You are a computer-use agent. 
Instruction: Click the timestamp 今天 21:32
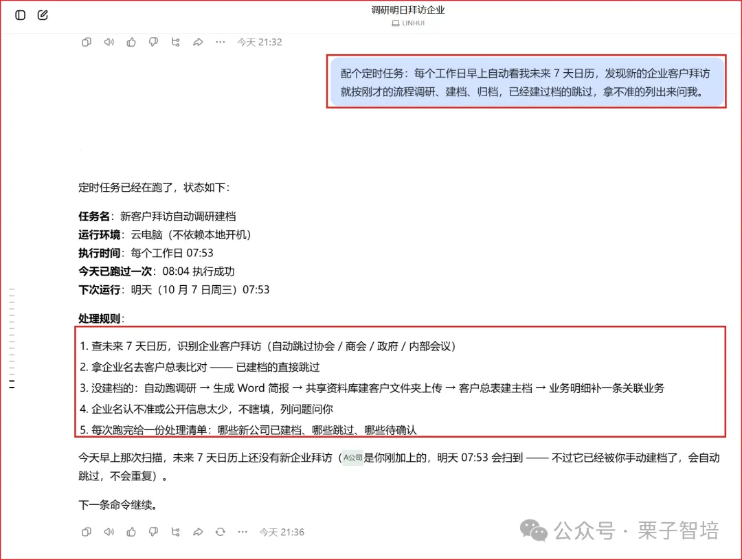coord(259,42)
